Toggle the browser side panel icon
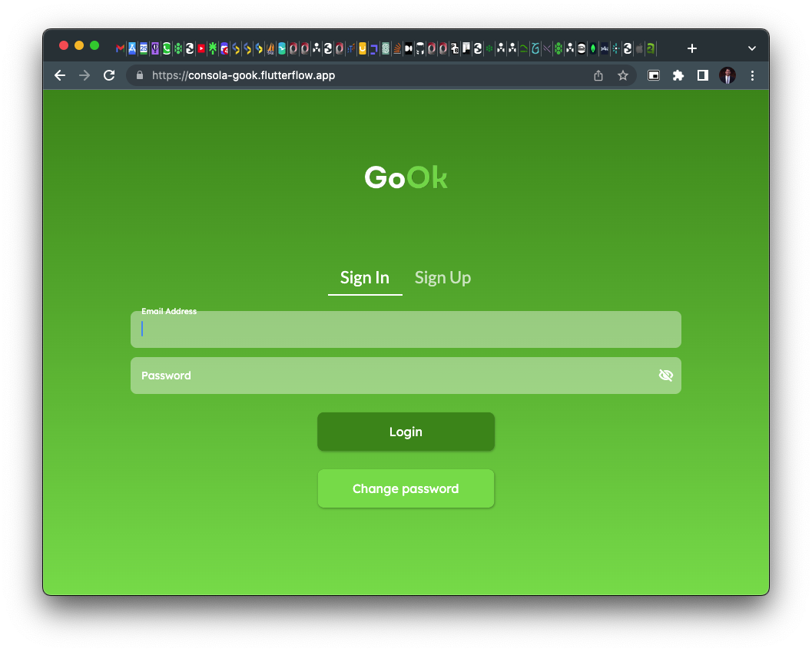812x652 pixels. (x=702, y=75)
